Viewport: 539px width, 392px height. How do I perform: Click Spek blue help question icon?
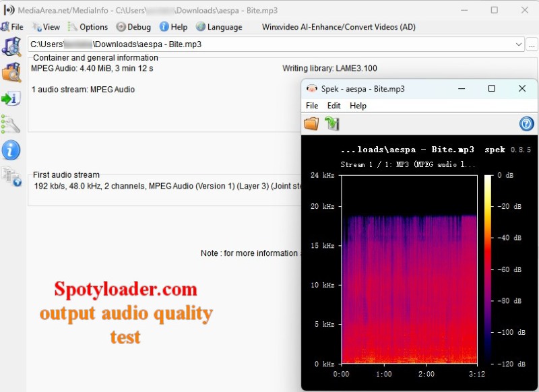pyautogui.click(x=526, y=124)
